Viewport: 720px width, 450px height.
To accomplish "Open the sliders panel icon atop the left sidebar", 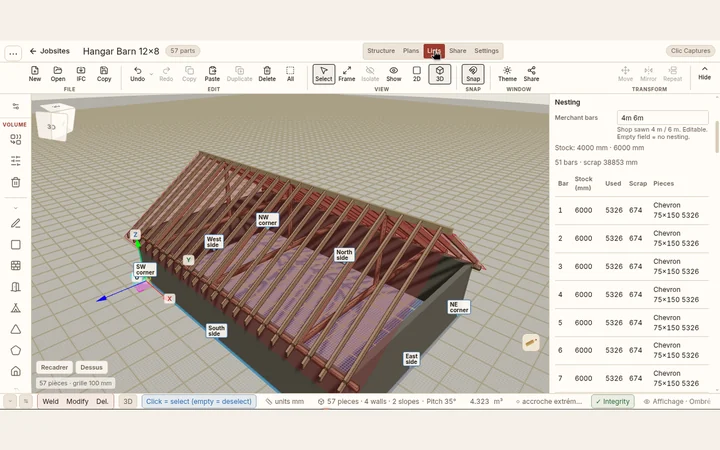I will click(16, 107).
